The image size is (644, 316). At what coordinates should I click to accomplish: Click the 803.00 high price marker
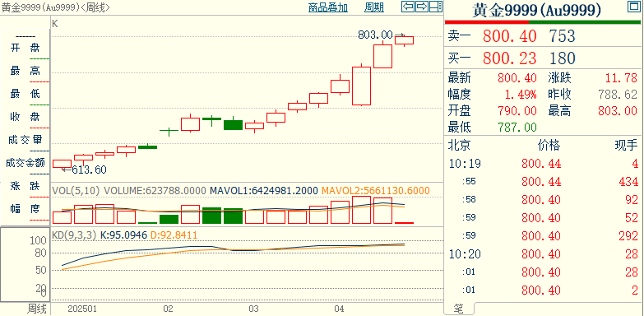[x=375, y=35]
